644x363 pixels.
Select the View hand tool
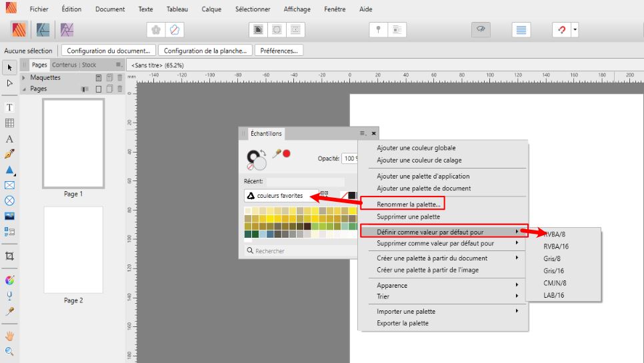(x=9, y=336)
